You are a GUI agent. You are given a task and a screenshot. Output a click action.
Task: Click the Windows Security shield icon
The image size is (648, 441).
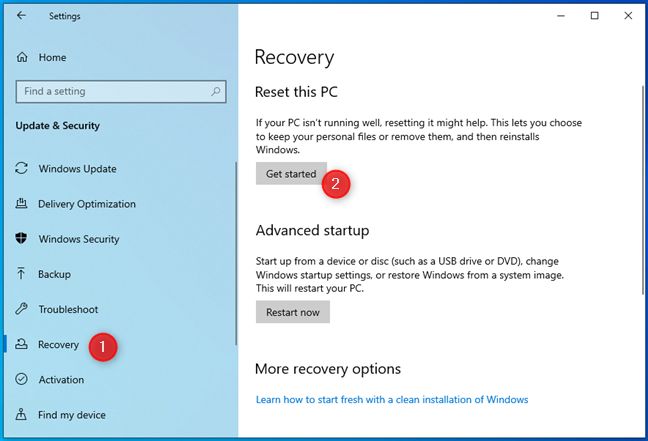pyautogui.click(x=21, y=238)
